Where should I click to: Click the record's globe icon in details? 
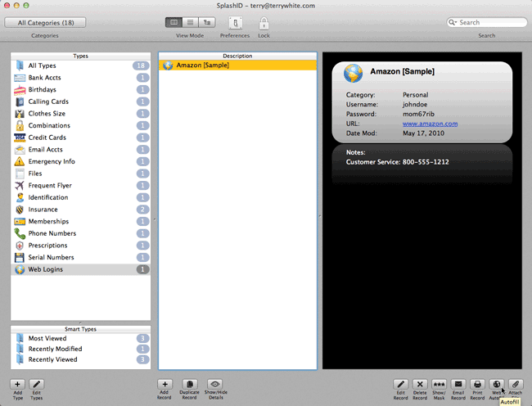click(353, 74)
